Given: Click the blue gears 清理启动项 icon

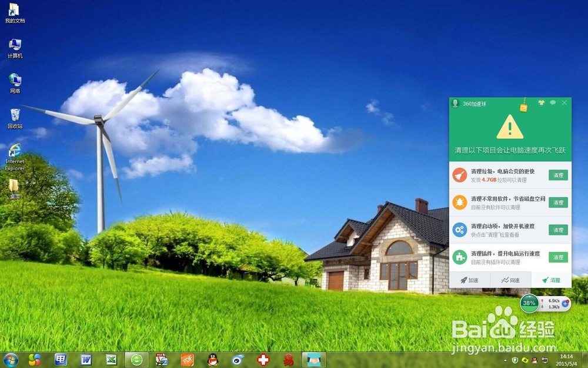Looking at the screenshot, I should (459, 230).
